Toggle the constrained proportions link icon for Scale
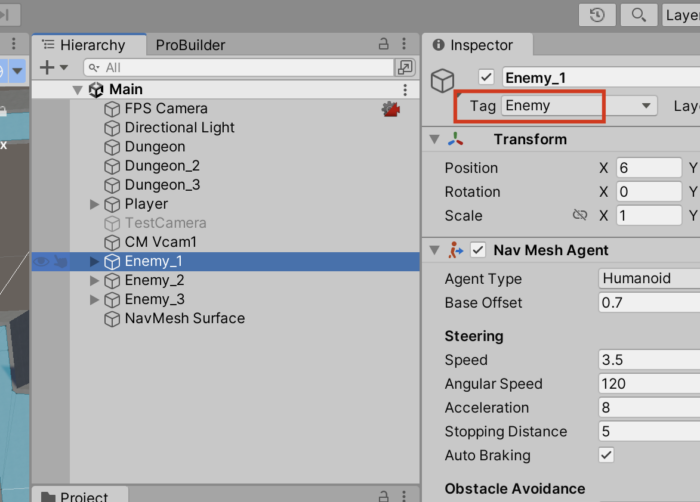The width and height of the screenshot is (700, 502). pos(579,216)
